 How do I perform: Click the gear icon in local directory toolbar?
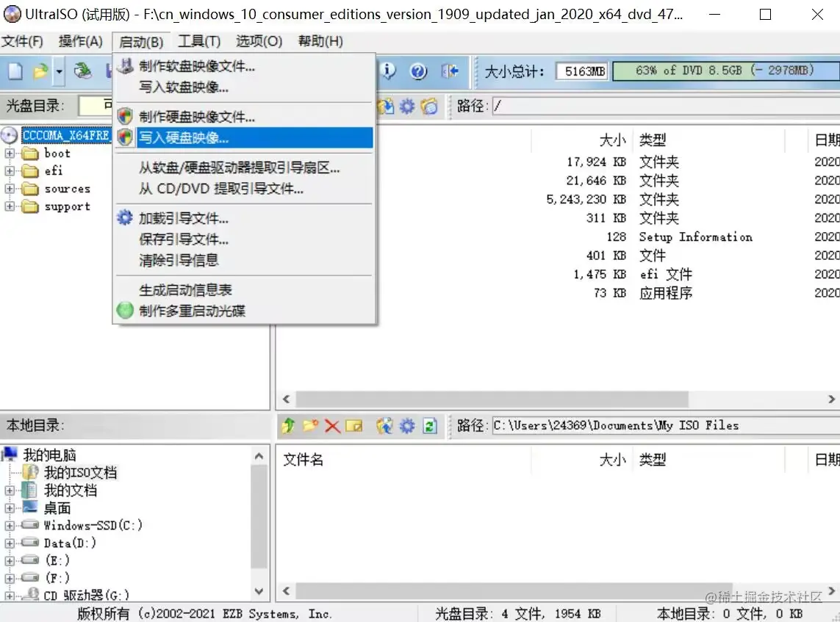coord(407,426)
